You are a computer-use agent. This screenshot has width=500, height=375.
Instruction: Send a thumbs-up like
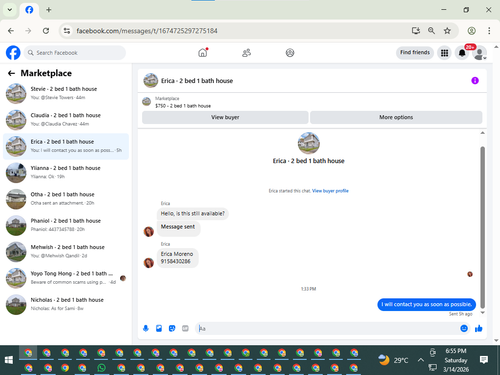point(479,328)
